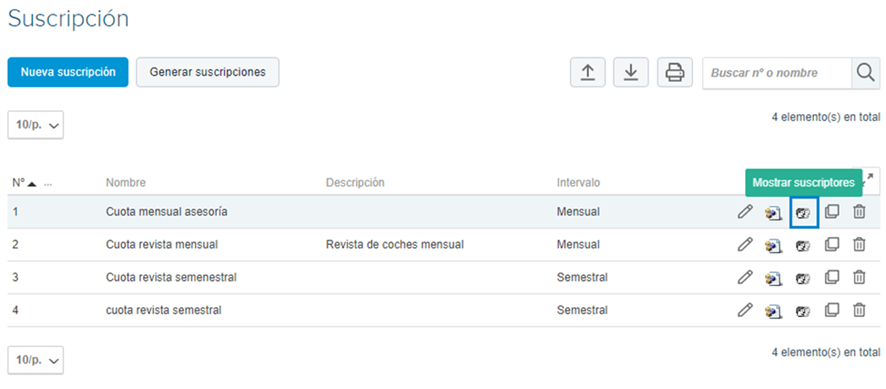The height and width of the screenshot is (389, 886).
Task: Open bottom 10/p. page size dropdown
Action: pyautogui.click(x=36, y=360)
